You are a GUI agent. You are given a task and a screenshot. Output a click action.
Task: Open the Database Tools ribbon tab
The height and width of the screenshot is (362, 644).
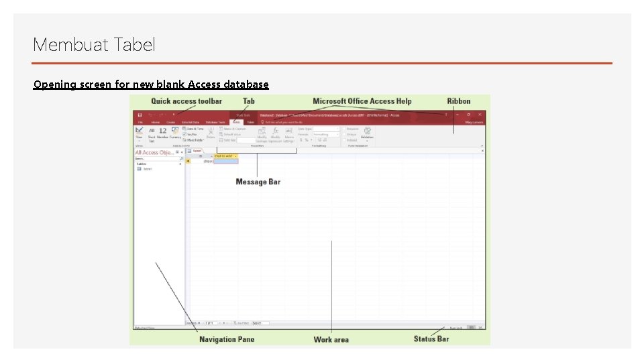(x=215, y=122)
